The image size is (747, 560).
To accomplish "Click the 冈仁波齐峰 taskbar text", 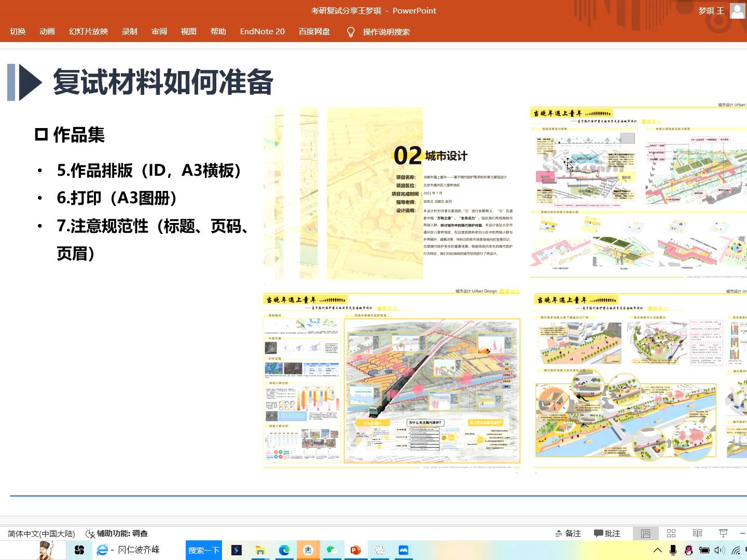I will coord(139,550).
